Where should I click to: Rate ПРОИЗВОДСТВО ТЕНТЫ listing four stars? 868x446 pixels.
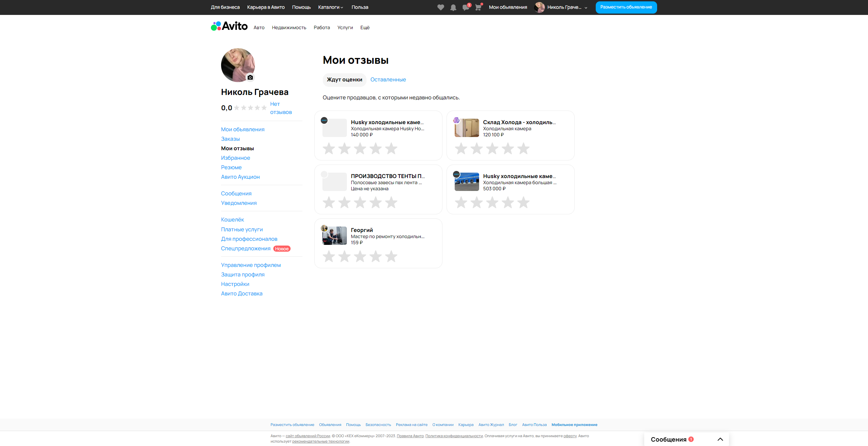point(376,202)
